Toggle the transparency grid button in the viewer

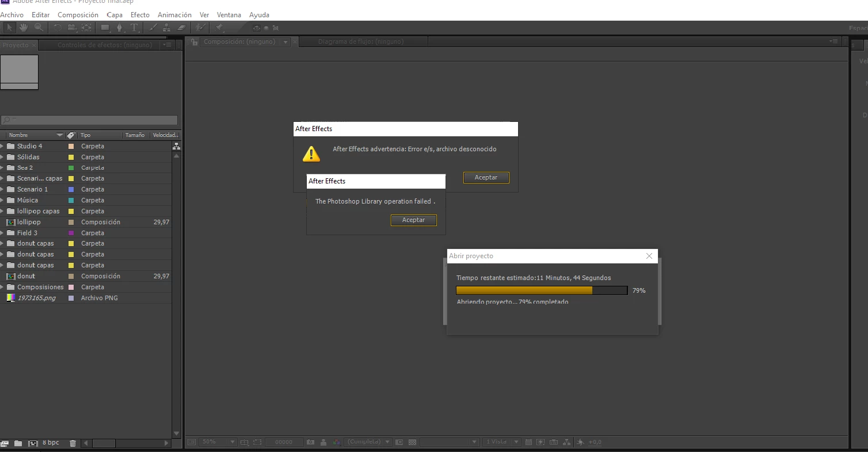(x=412, y=442)
